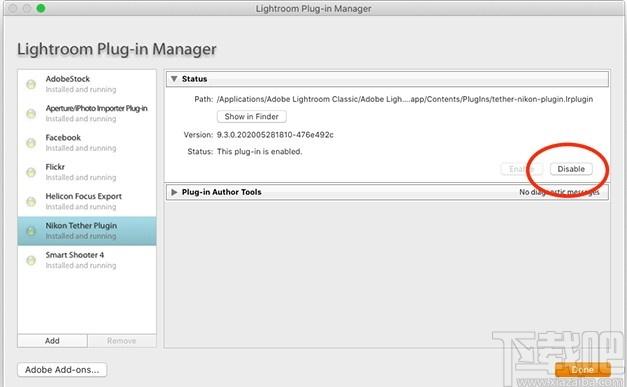Click the Facebook plug-in status icon
The height and width of the screenshot is (387, 627).
tap(31, 143)
